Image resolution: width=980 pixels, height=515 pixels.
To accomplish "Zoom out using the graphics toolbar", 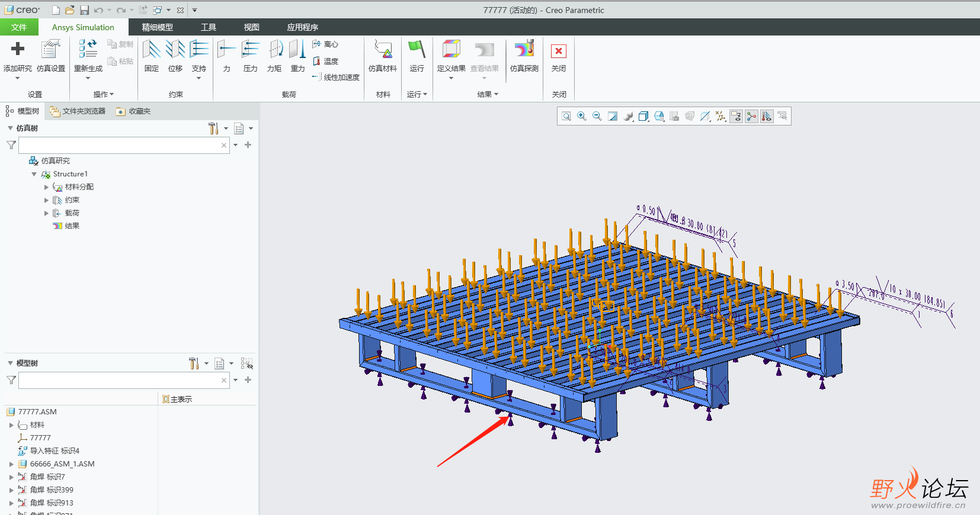I will pos(597,117).
